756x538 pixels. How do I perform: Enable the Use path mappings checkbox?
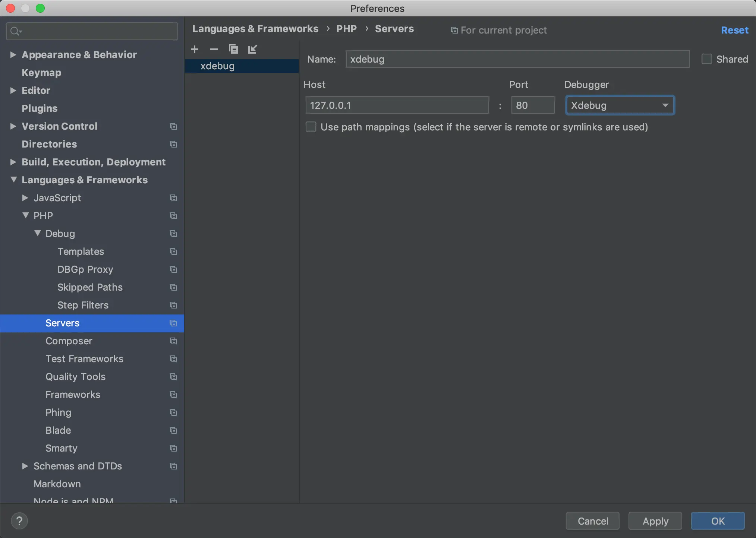tap(311, 127)
